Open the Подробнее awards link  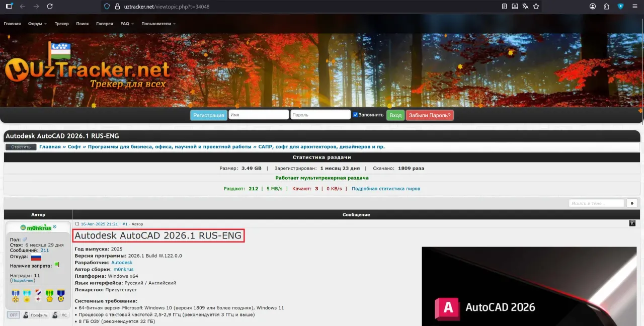[x=23, y=281]
